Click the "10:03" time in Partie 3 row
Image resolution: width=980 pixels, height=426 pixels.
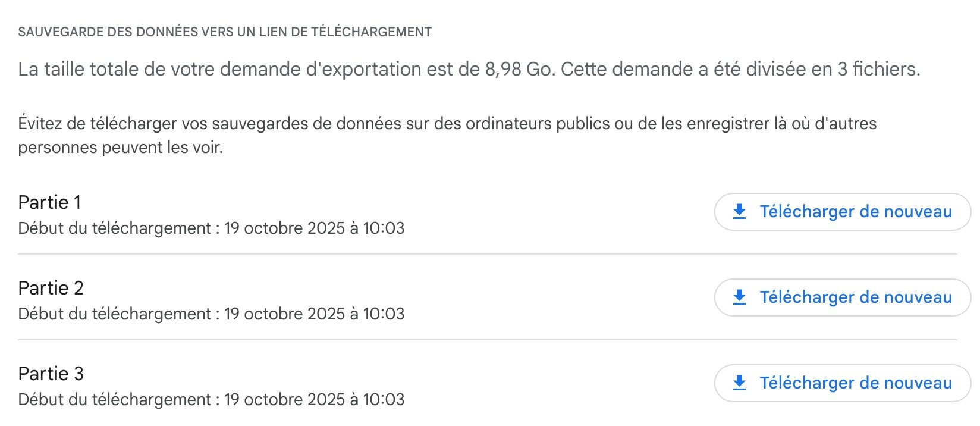(x=384, y=400)
